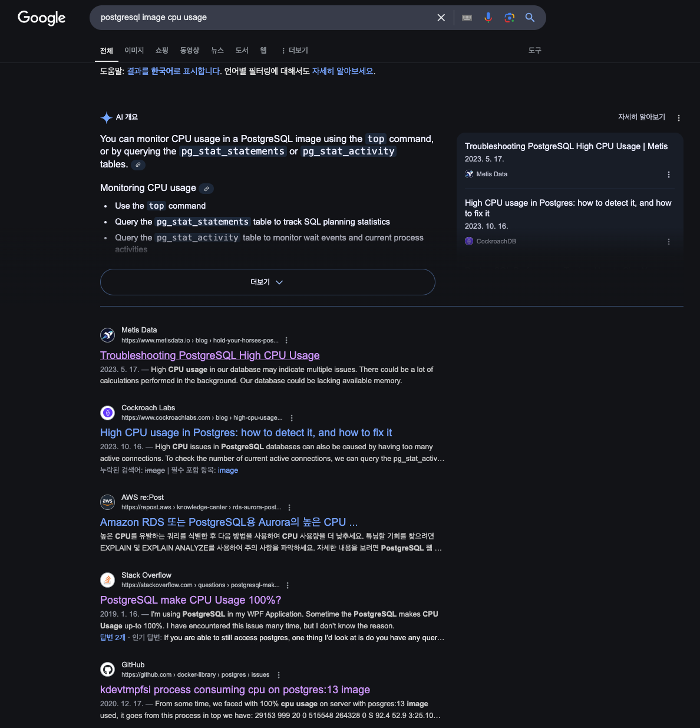Click the https://repost.aws URL breadcrumb
700x728 pixels.
(x=202, y=508)
